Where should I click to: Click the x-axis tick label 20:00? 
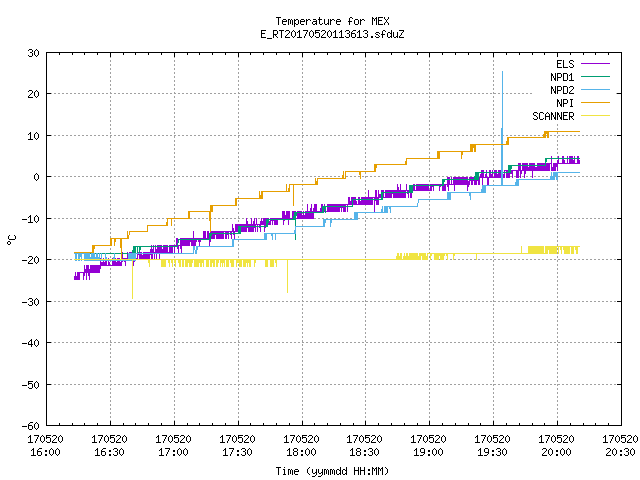click(556, 452)
